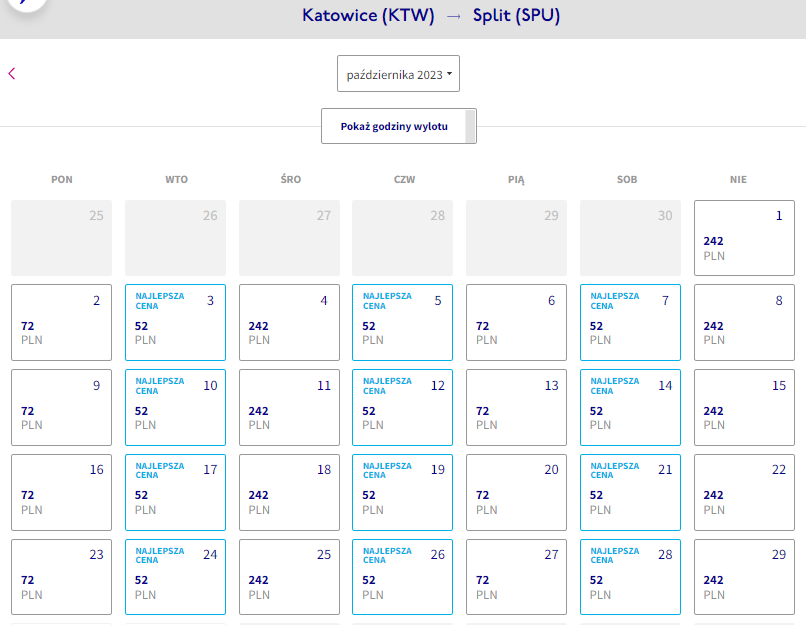
Task: Pick October 2 fare for 72 PLN
Action: tap(62, 322)
